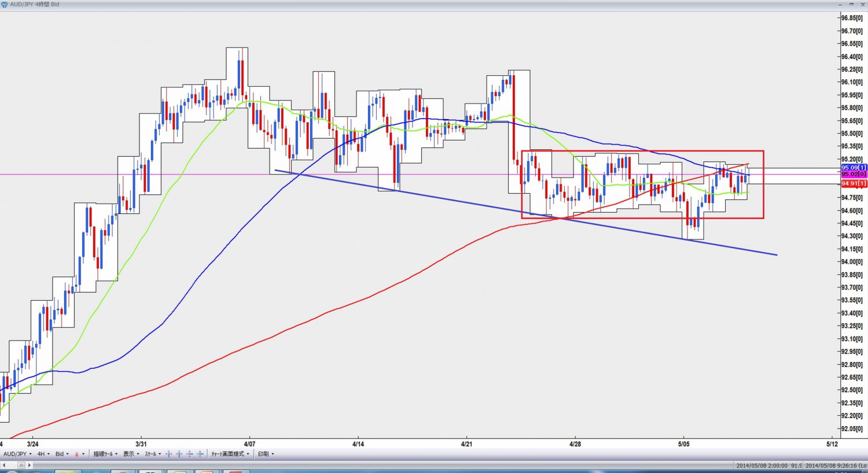Open the 4H timeframe dropdown
Image resolution: width=868 pixels, height=473 pixels.
pos(43,454)
